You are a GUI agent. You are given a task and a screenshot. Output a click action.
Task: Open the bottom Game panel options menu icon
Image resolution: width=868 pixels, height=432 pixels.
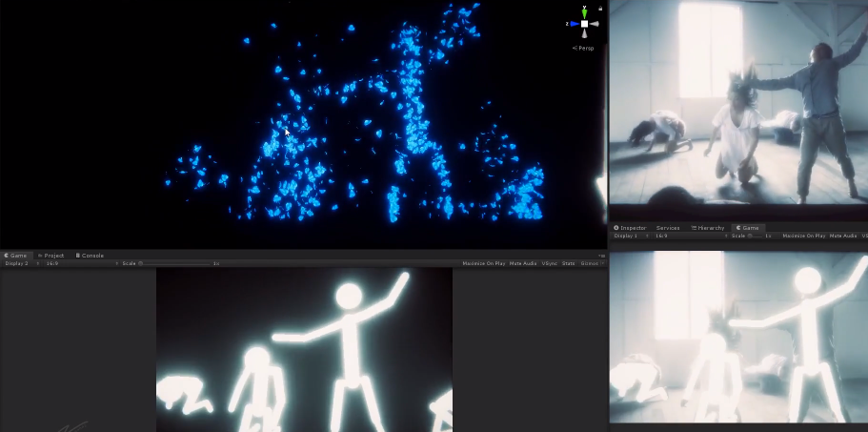coord(602,256)
